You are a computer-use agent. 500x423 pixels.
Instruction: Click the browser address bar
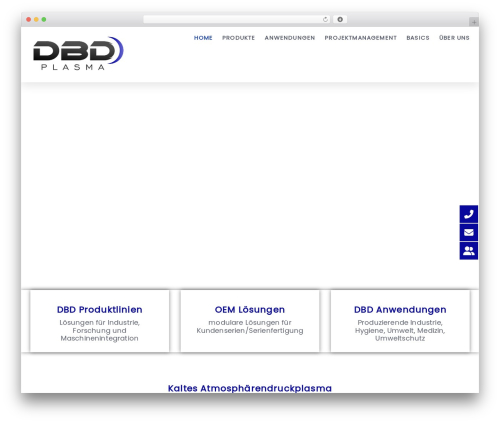[x=237, y=20]
